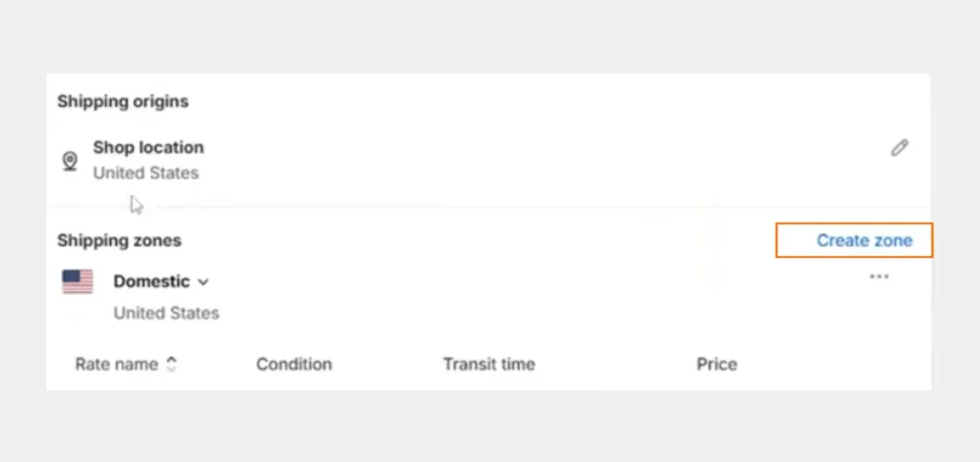
Task: Expand the Domestic zone chevron
Action: point(203,282)
